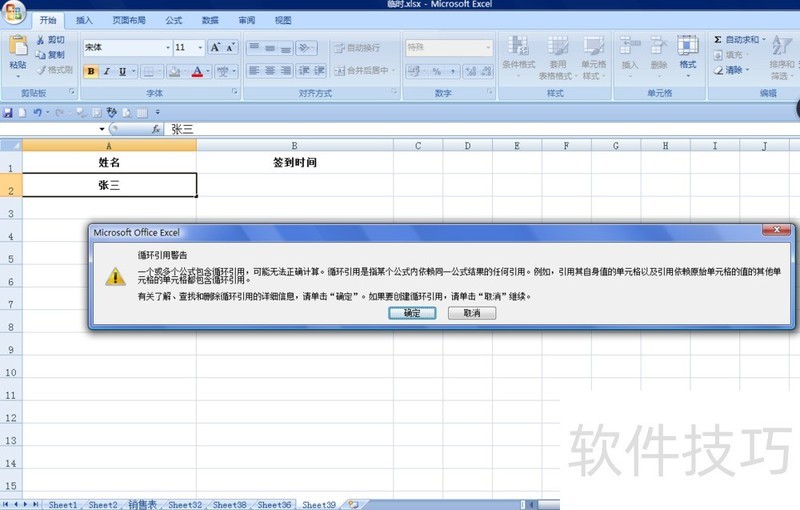The width and height of the screenshot is (800, 510).
Task: Decrease font size with small A
Action: coord(231,47)
